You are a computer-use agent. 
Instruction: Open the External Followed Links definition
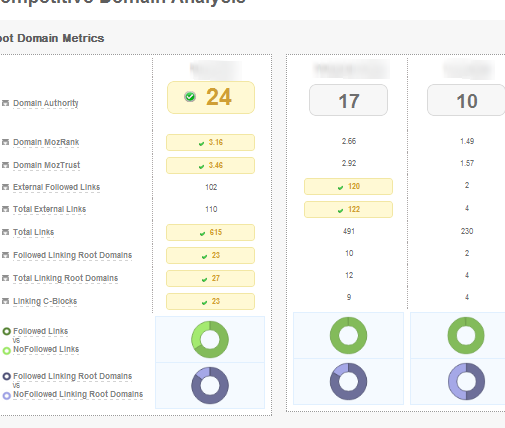coord(56,187)
